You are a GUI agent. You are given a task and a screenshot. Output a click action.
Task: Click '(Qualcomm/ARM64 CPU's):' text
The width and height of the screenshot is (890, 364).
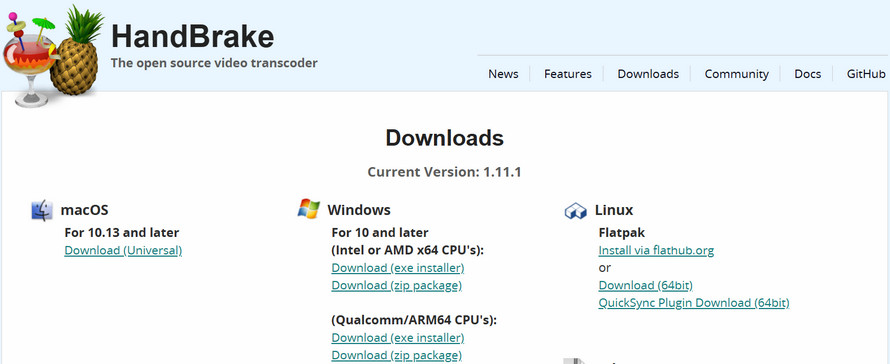414,320
